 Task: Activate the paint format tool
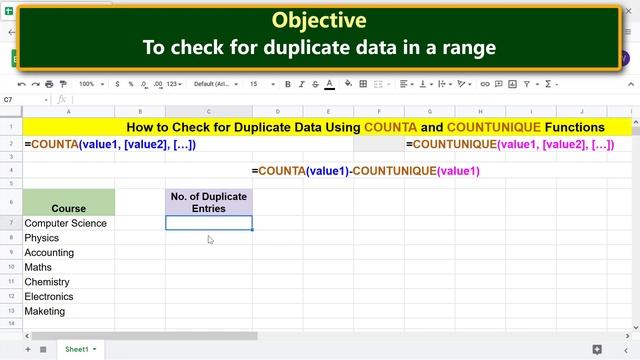(63, 84)
